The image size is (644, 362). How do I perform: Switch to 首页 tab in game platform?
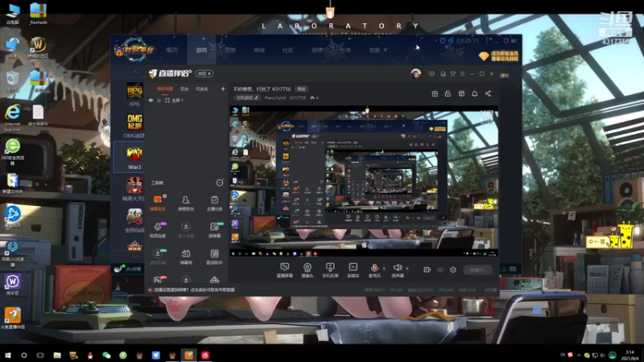[172, 50]
